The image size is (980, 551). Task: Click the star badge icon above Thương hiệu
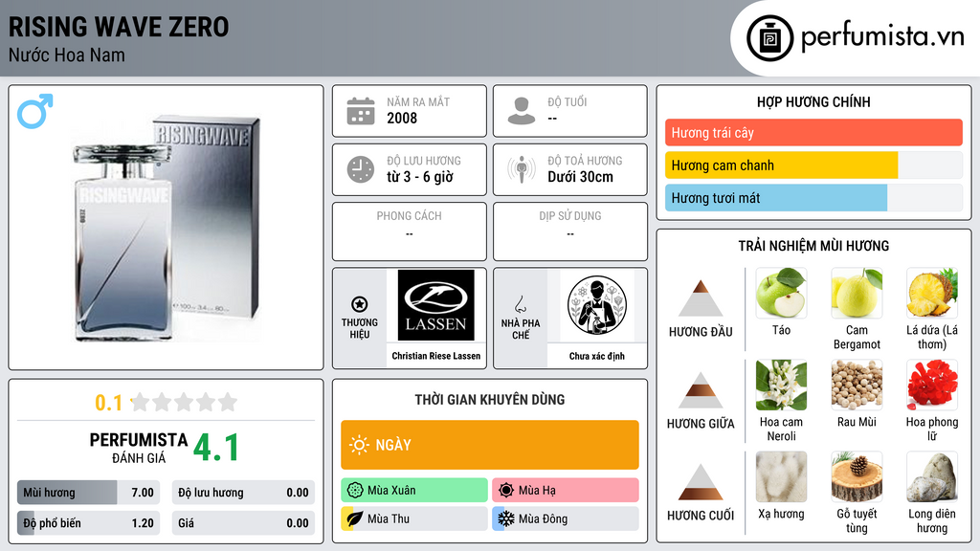360,304
